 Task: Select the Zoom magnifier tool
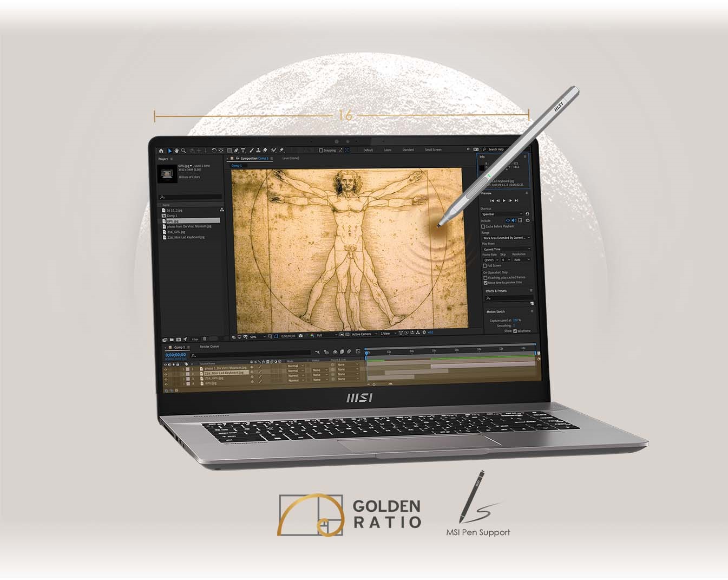(x=183, y=151)
